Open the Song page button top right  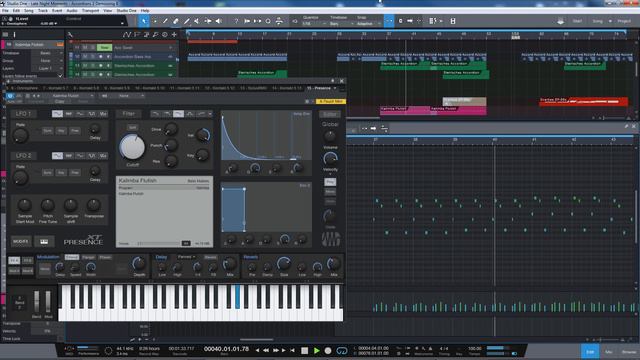pos(598,21)
